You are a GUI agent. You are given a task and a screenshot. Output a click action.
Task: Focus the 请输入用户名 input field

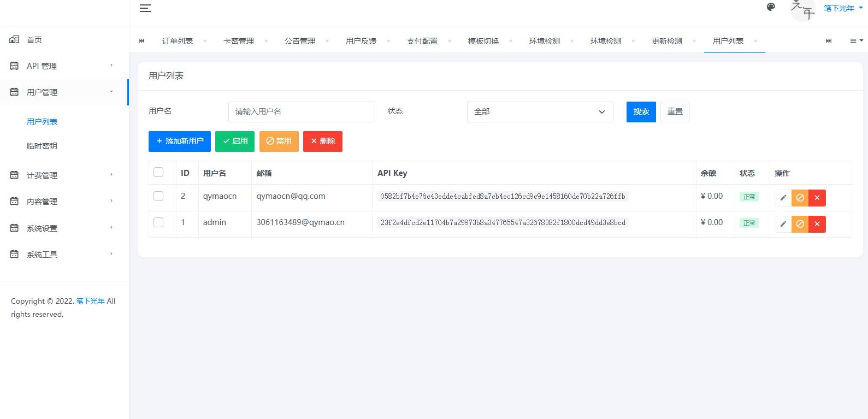coord(301,111)
